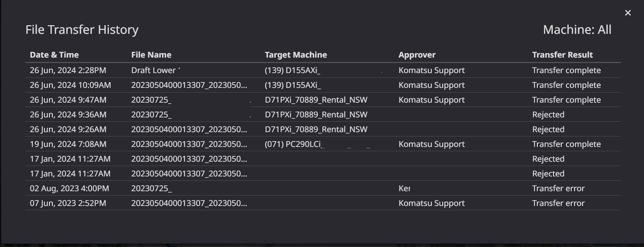Click Transfer error in the 02 Aug row

pos(558,188)
